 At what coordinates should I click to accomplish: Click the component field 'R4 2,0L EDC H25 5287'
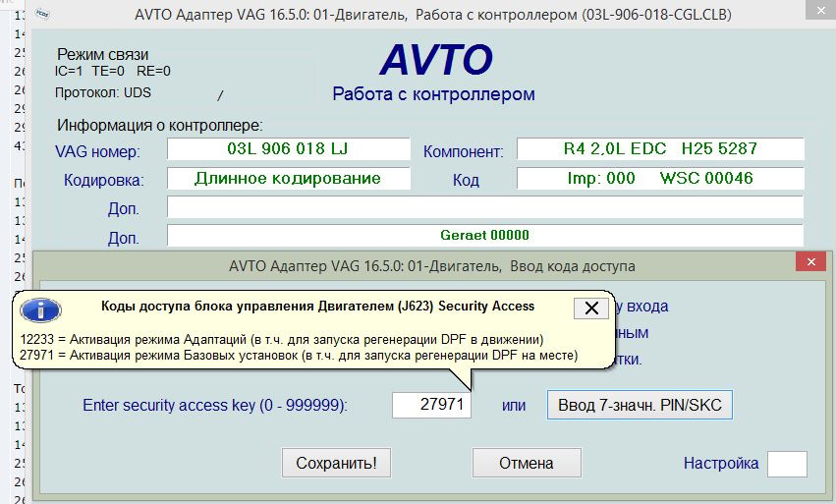[660, 148]
